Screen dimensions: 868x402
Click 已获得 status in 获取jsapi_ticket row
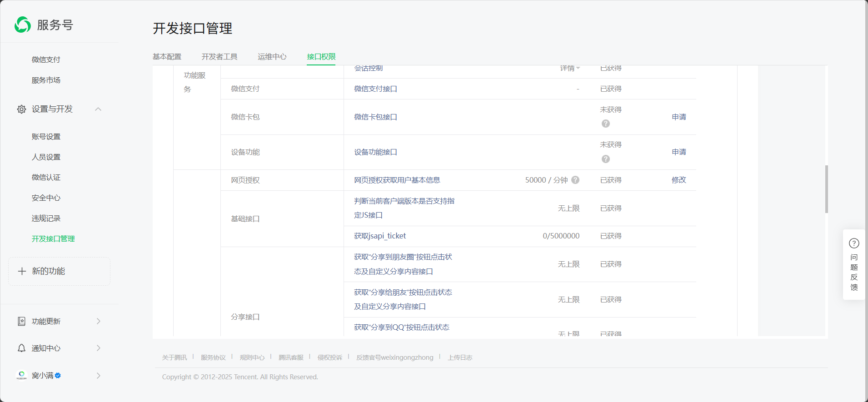tap(611, 236)
